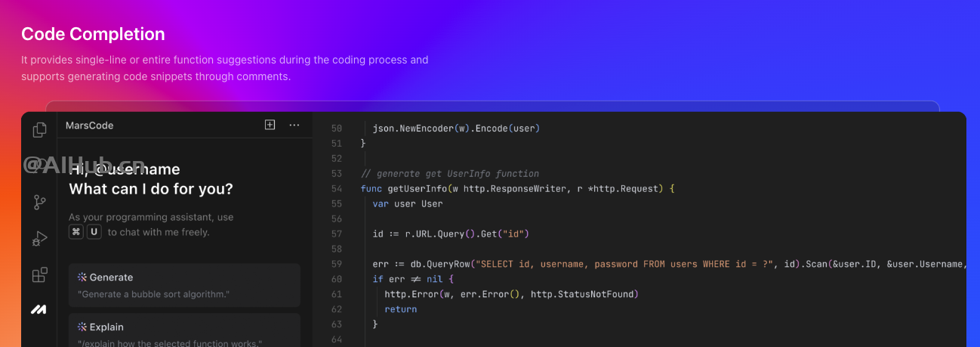Click line number 59 in the gutter
The height and width of the screenshot is (347, 980).
pos(337,264)
